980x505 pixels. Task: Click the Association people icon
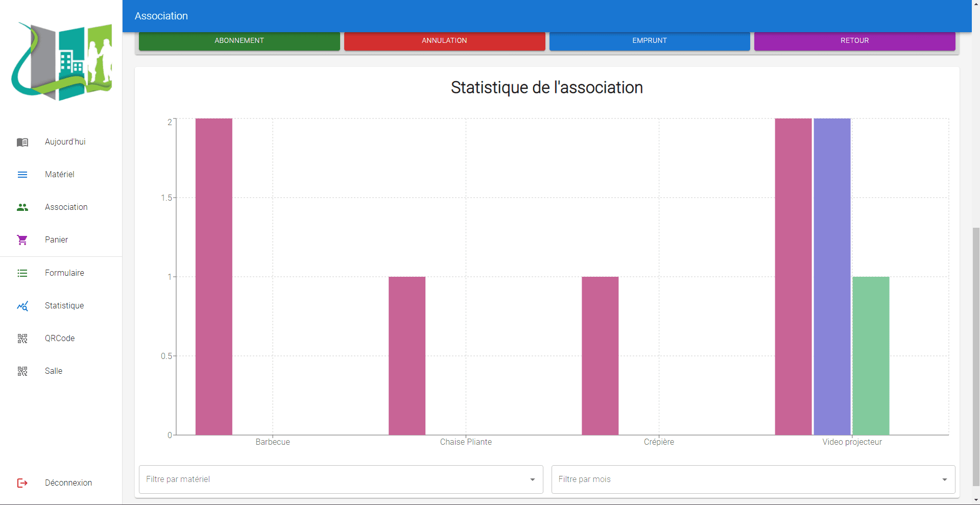22,207
